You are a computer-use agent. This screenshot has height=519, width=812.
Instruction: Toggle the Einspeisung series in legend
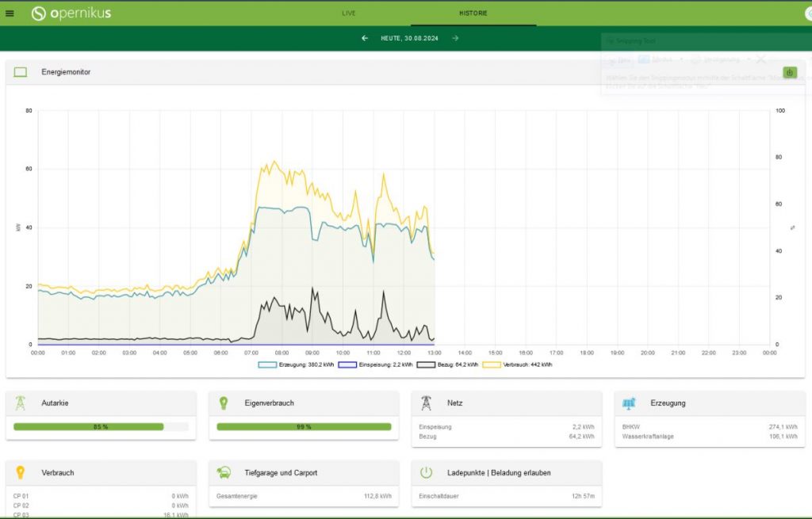(375, 364)
